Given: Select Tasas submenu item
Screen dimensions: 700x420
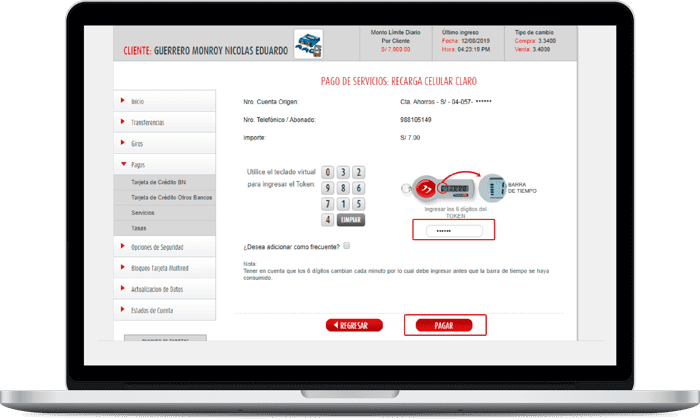Looking at the screenshot, I should (165, 228).
